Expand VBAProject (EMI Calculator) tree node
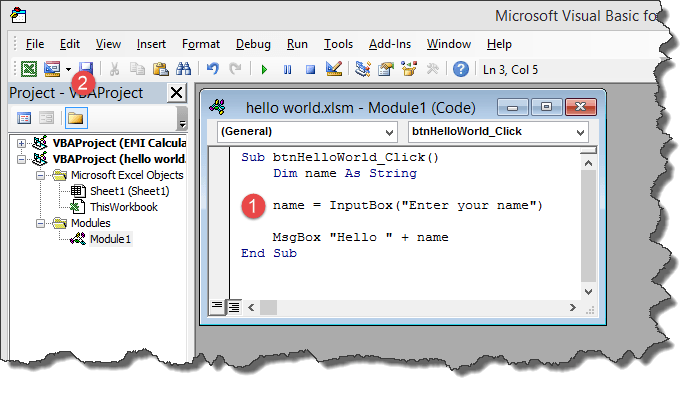The height and width of the screenshot is (394, 694). click(21, 143)
